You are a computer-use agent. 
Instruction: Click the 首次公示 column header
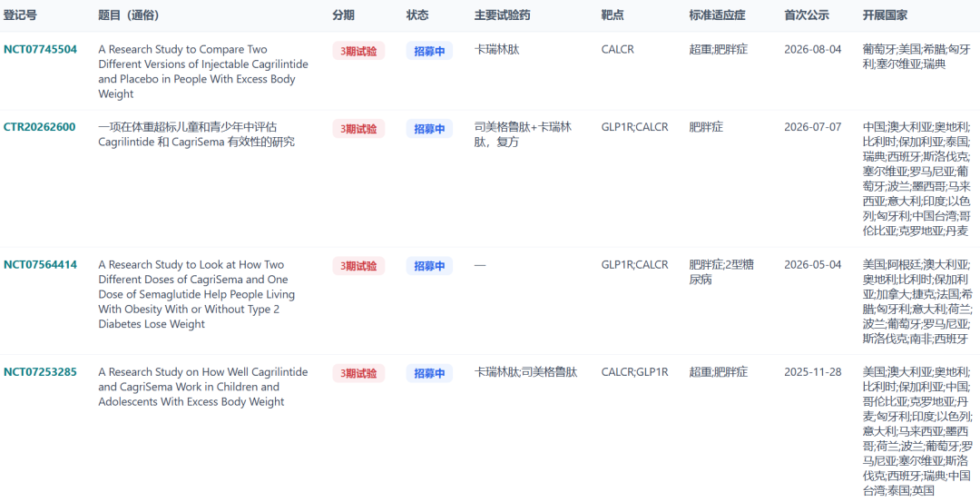[x=807, y=15]
